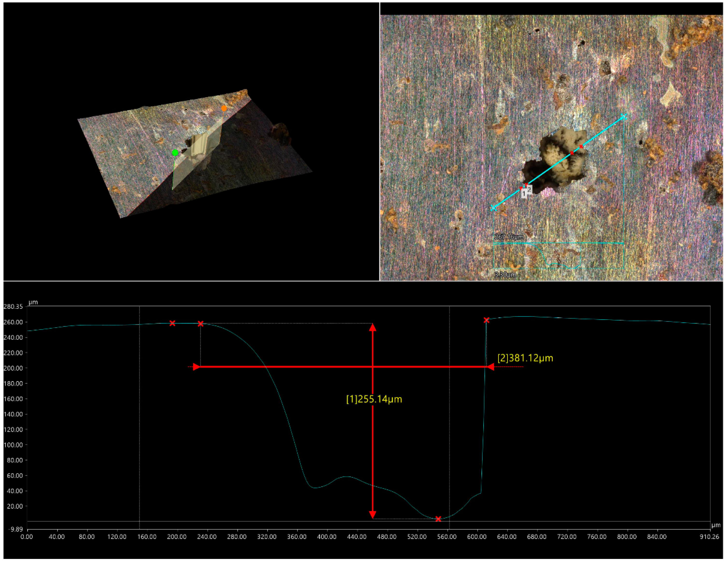This screenshot has height=564, width=728.
Task: Click the green sphere marker in 3D view
Action: 175,153
